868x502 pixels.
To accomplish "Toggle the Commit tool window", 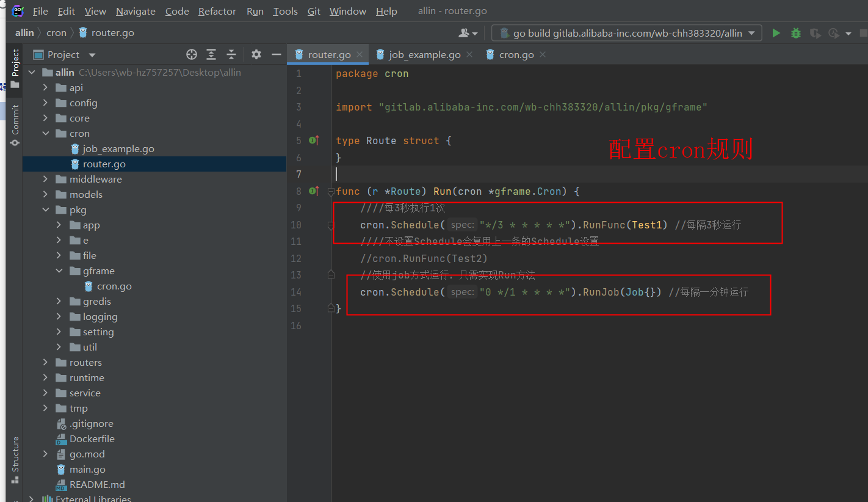I will point(15,125).
